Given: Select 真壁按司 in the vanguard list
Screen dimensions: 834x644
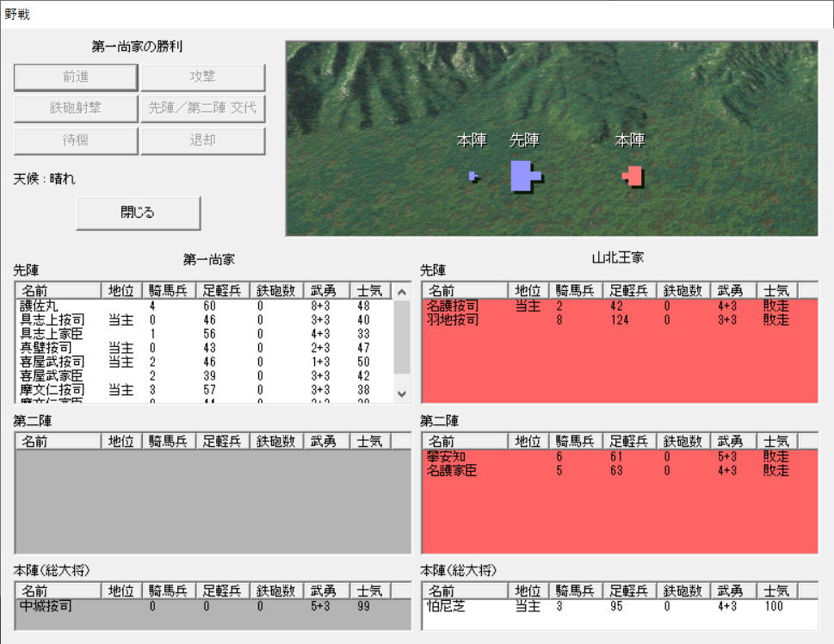Looking at the screenshot, I should [x=51, y=348].
